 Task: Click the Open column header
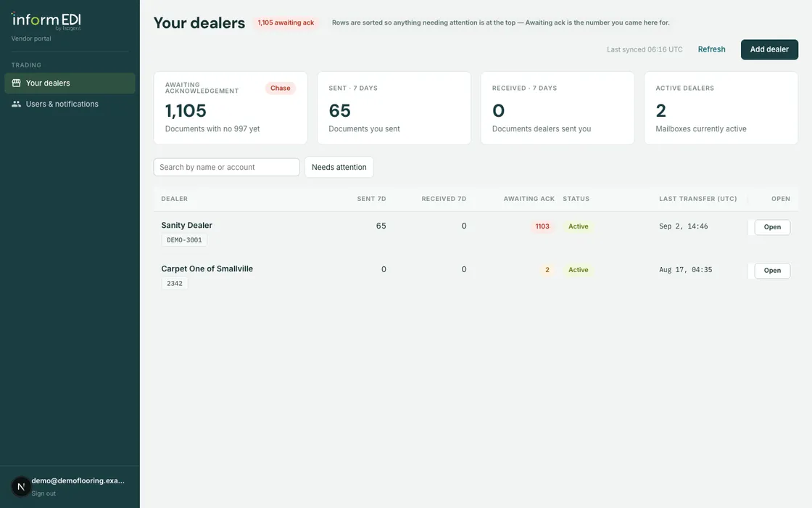[780, 199]
